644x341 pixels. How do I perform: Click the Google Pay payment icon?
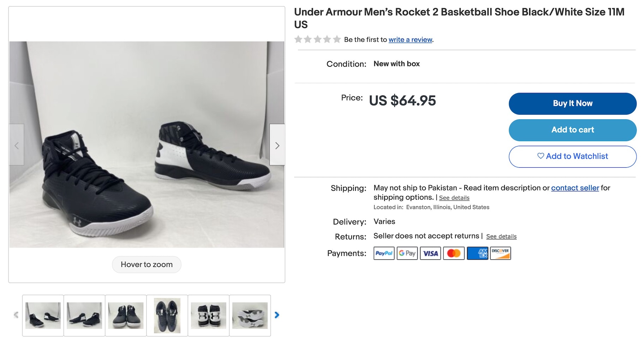tap(407, 253)
